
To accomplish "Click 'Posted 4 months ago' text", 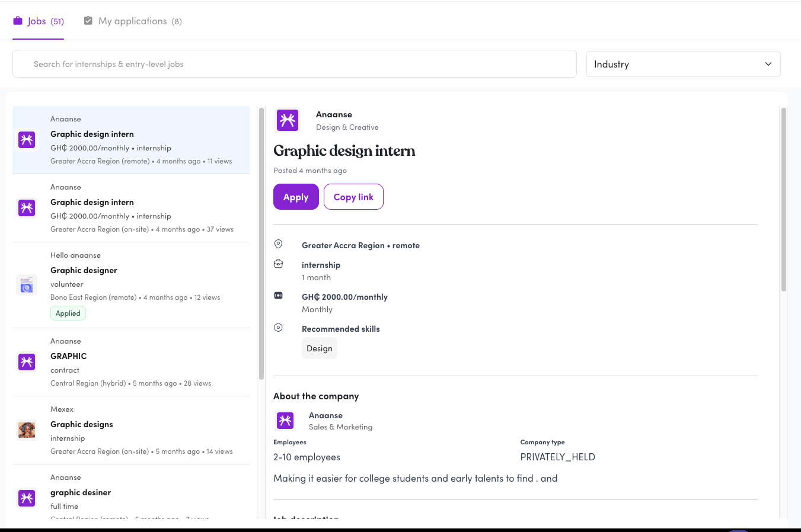I will (310, 171).
